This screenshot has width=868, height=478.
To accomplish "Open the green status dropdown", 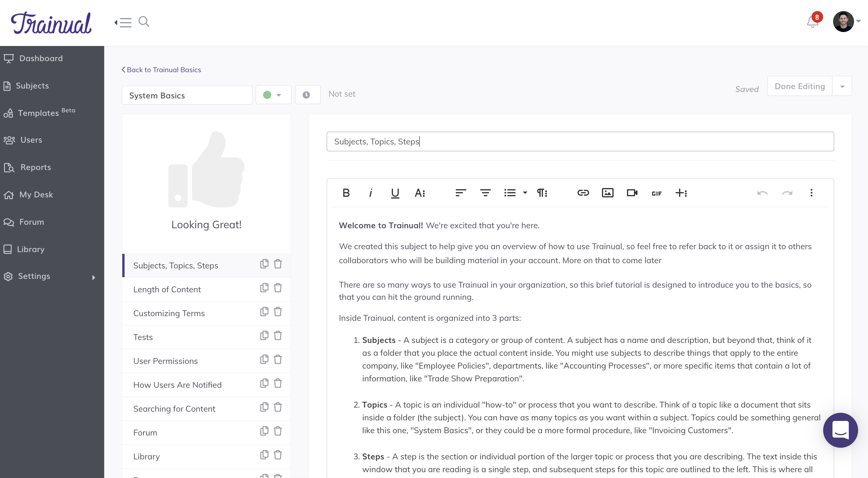I will click(273, 95).
